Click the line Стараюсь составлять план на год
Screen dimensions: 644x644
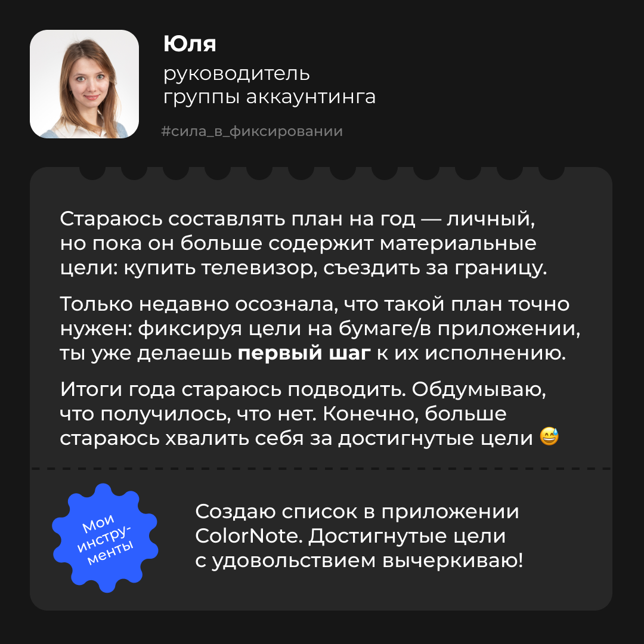click(299, 219)
